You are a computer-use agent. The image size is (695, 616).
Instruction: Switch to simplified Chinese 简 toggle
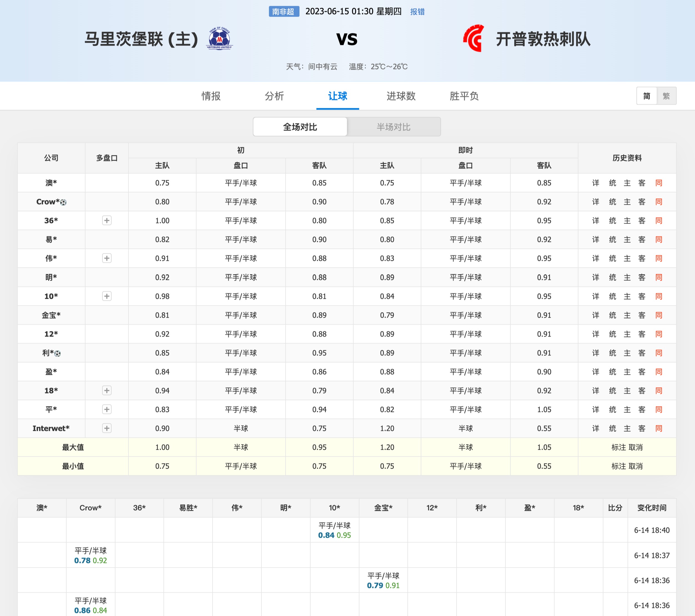click(647, 96)
